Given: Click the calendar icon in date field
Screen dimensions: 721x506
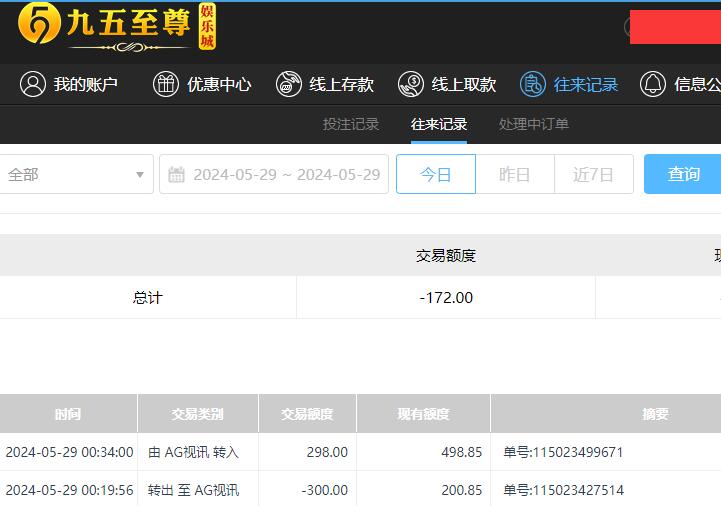Looking at the screenshot, I should coord(177,175).
